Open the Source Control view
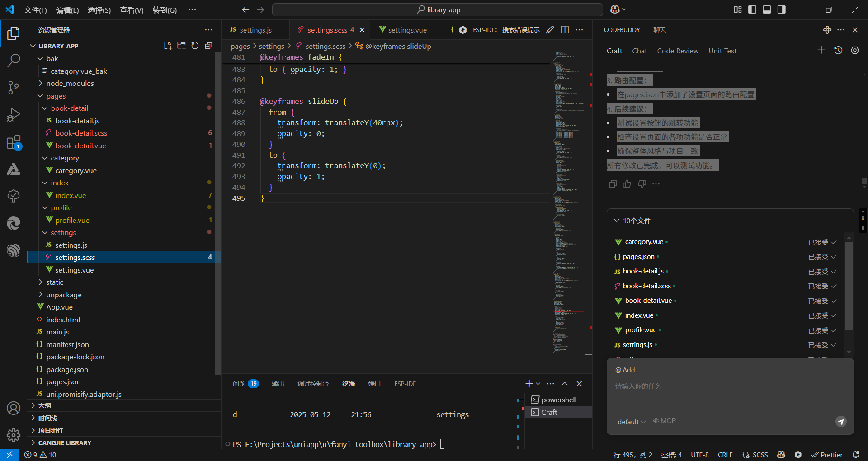Screen dimensions: 868x461 click(x=14, y=87)
